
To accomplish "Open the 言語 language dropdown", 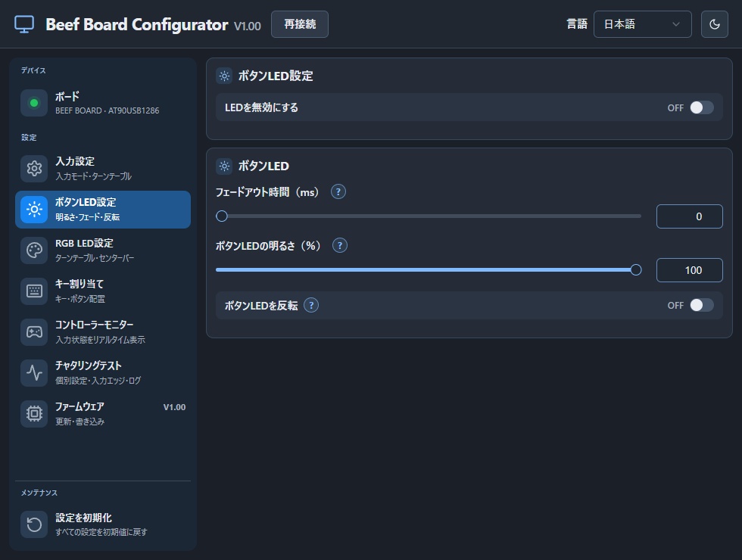I will click(642, 24).
